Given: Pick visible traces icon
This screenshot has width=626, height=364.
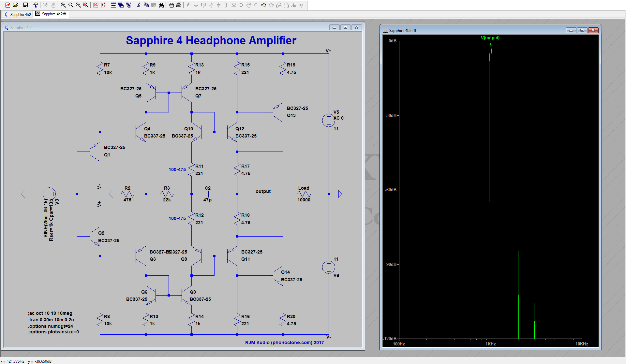Looking at the screenshot, I should (x=96, y=5).
